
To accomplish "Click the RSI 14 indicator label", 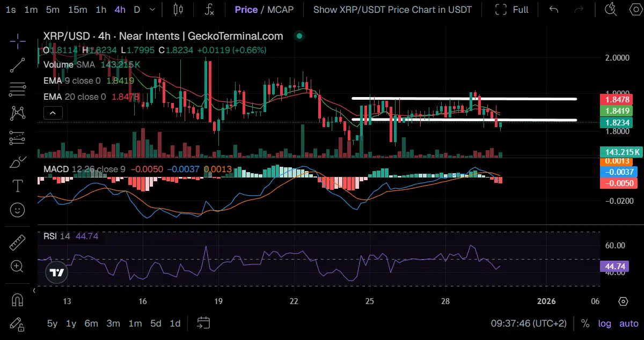I will click(x=57, y=236).
